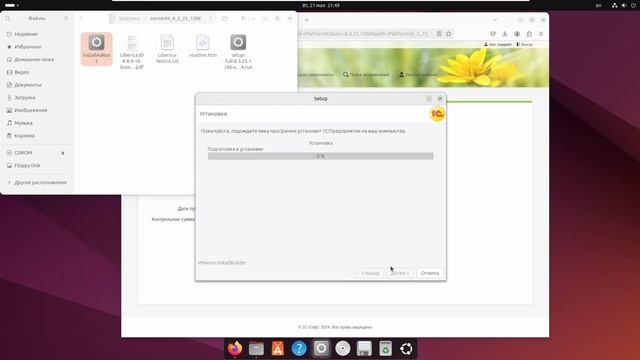Click Назад button in Setup dialog
The height and width of the screenshot is (360, 640).
coord(370,273)
